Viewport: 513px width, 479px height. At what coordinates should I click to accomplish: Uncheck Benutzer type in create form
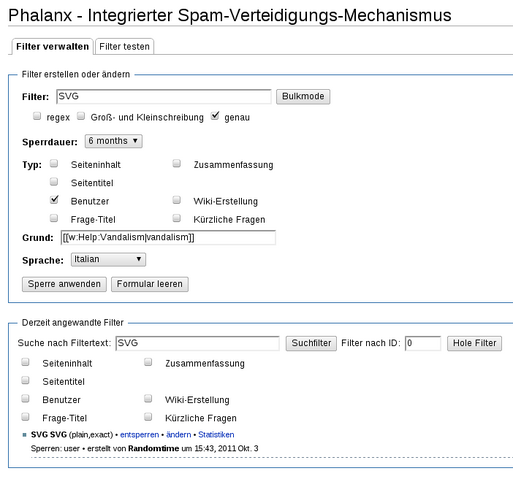coord(54,200)
